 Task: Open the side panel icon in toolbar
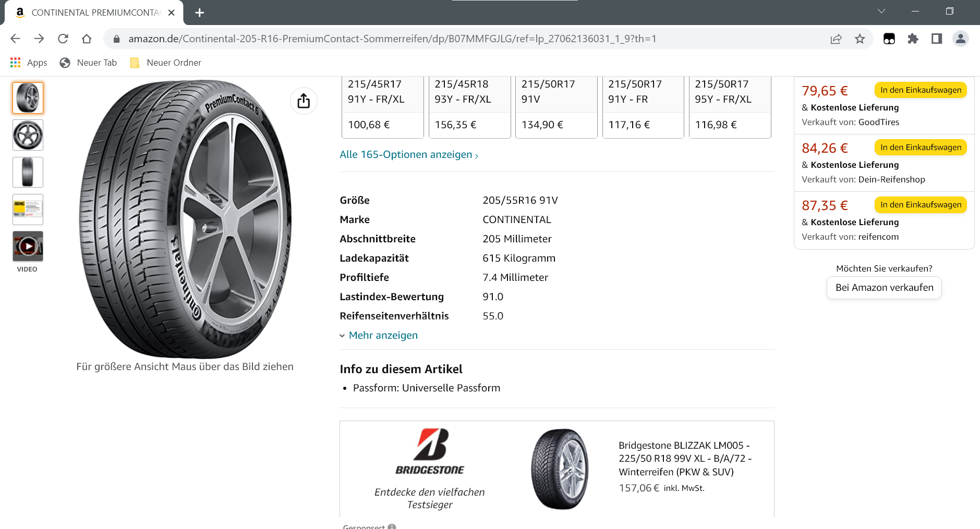[x=937, y=39]
